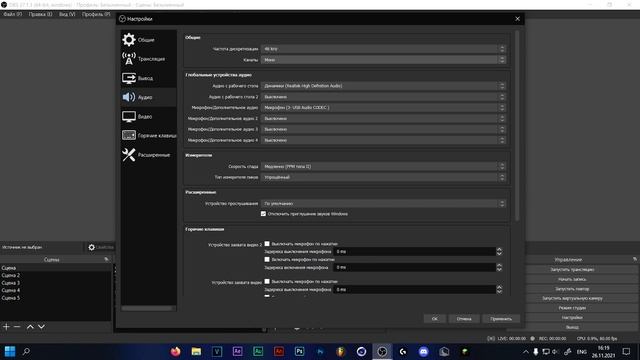Image resolution: width=640 pixels, height=360 pixels.
Task: Open Logitech G HUB from the taskbar
Action: tap(403, 351)
